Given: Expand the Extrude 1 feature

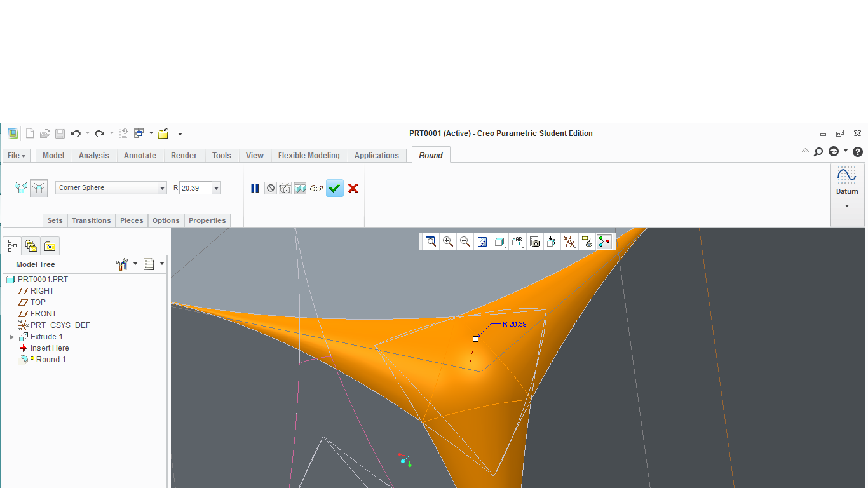Looking at the screenshot, I should click(x=11, y=337).
